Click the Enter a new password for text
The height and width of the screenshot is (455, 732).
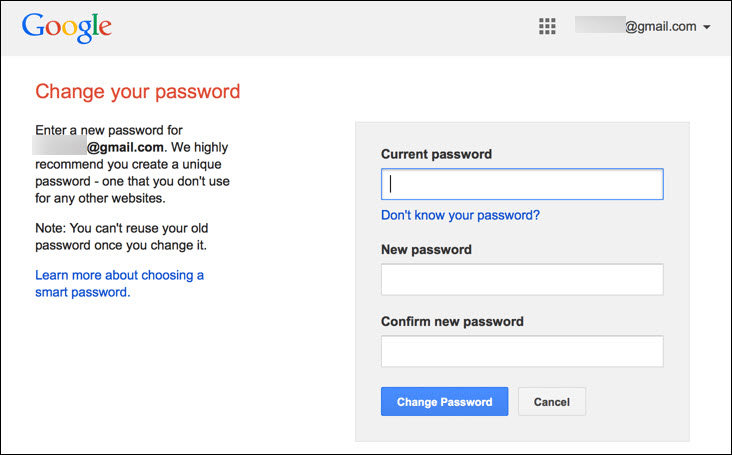(x=109, y=130)
